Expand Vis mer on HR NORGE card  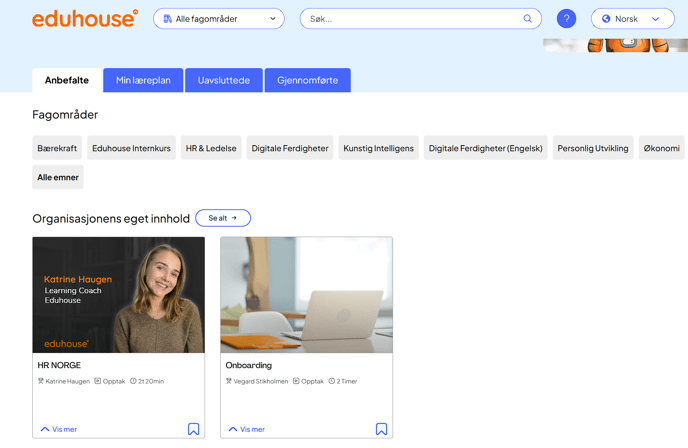point(59,429)
